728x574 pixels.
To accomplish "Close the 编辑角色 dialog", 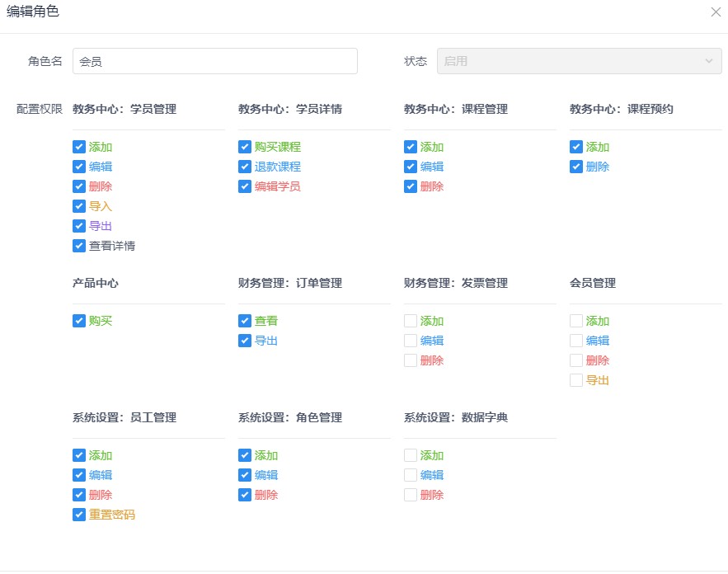I will (x=716, y=12).
